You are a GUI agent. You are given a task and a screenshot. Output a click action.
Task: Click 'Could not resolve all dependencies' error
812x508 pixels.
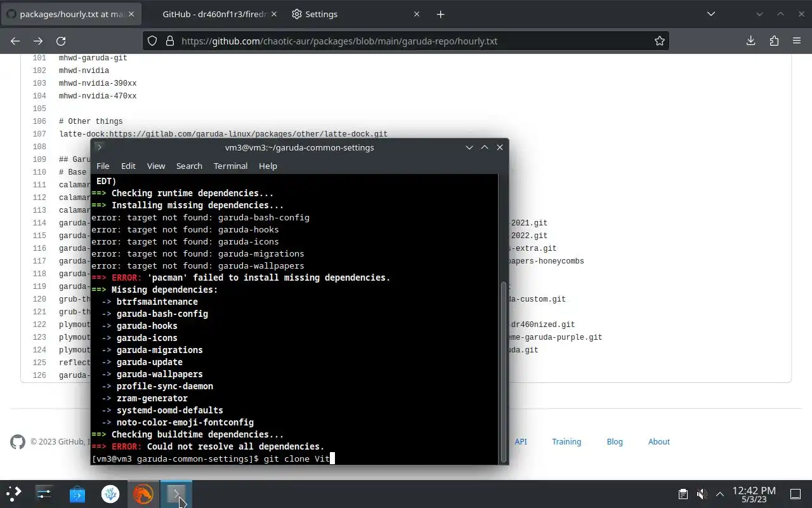tap(235, 446)
